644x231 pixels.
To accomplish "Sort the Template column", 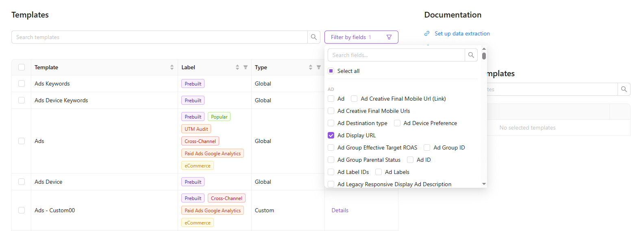I will pos(172,67).
